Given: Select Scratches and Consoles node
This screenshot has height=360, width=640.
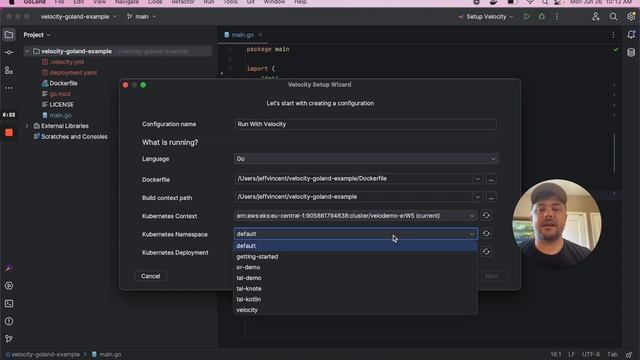Looking at the screenshot, I should tap(74, 136).
